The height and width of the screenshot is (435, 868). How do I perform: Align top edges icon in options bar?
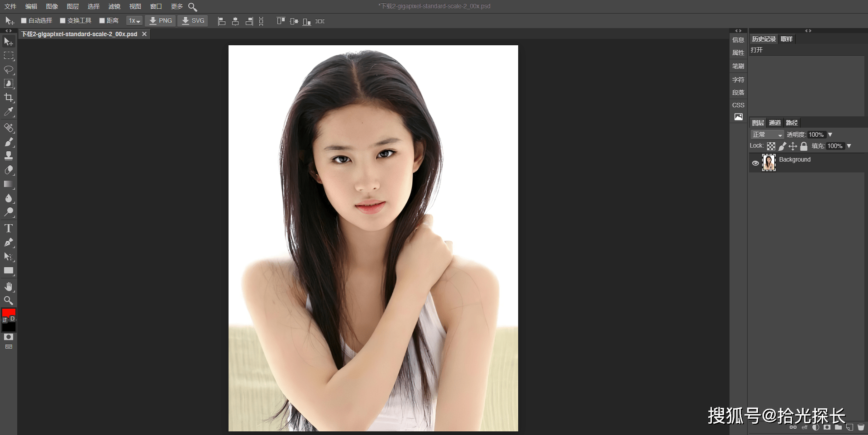click(281, 21)
